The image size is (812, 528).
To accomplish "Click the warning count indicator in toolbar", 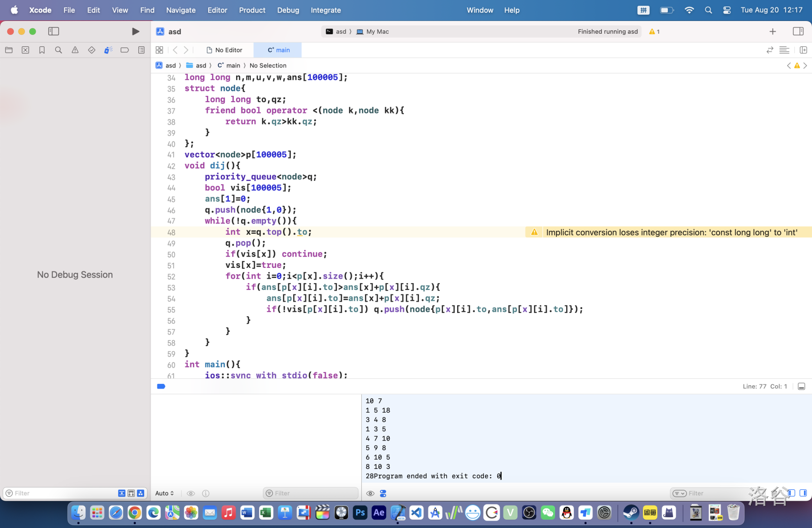I will [x=654, y=31].
